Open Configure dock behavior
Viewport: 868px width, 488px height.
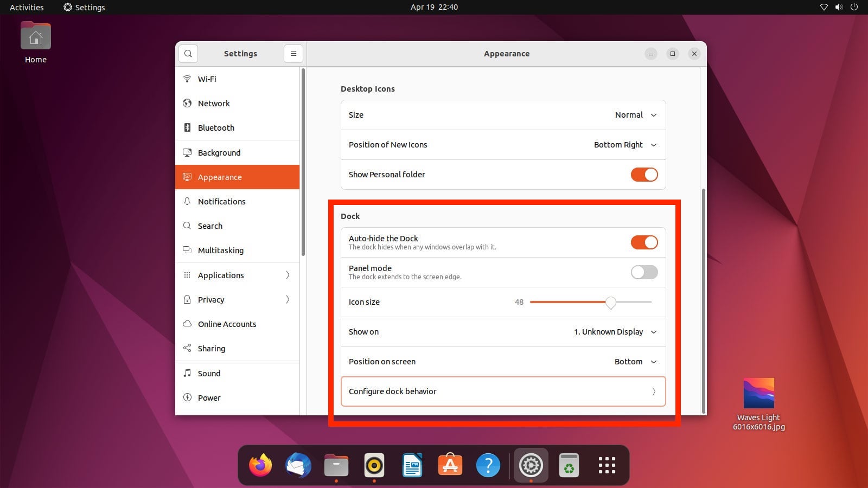point(503,391)
